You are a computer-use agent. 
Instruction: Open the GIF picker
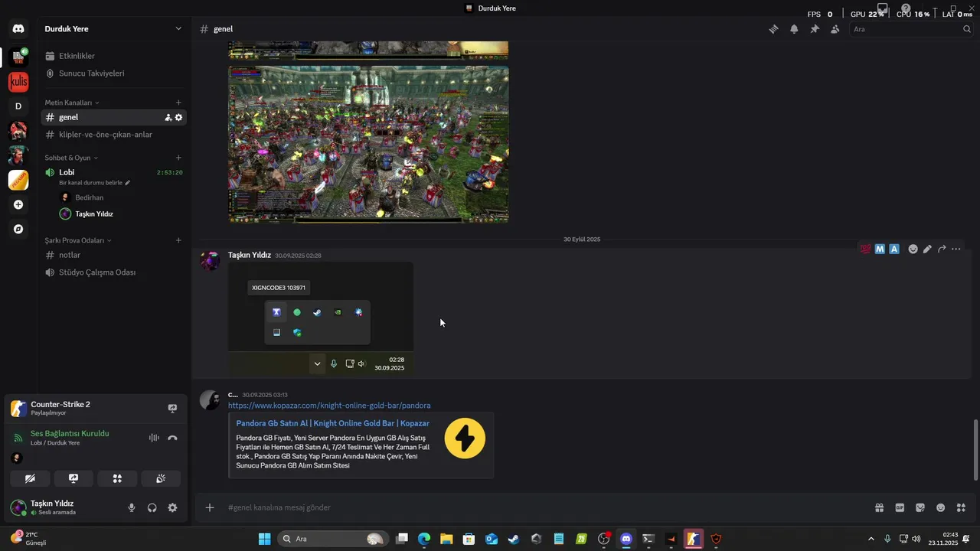click(900, 507)
